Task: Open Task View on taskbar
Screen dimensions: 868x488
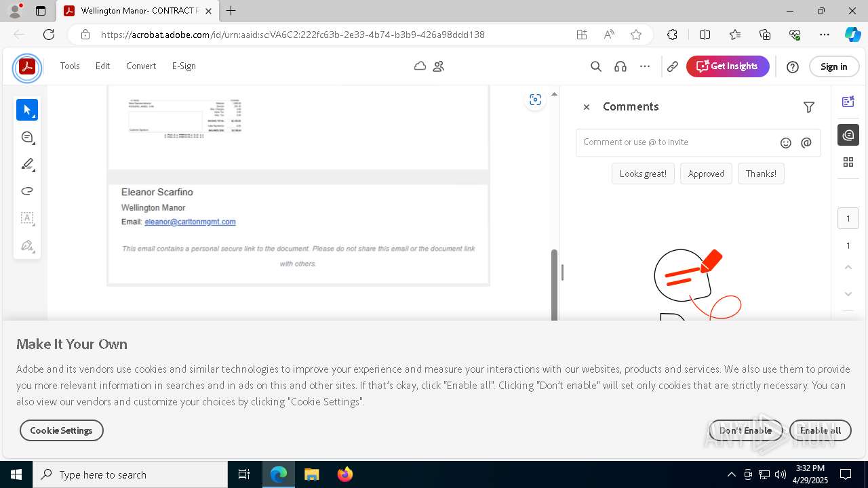Action: pyautogui.click(x=244, y=474)
